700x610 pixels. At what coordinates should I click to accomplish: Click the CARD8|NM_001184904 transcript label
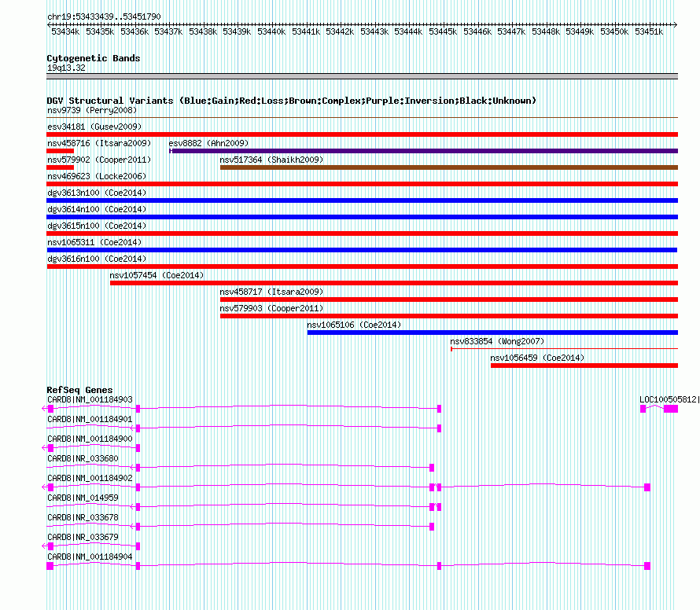90,557
